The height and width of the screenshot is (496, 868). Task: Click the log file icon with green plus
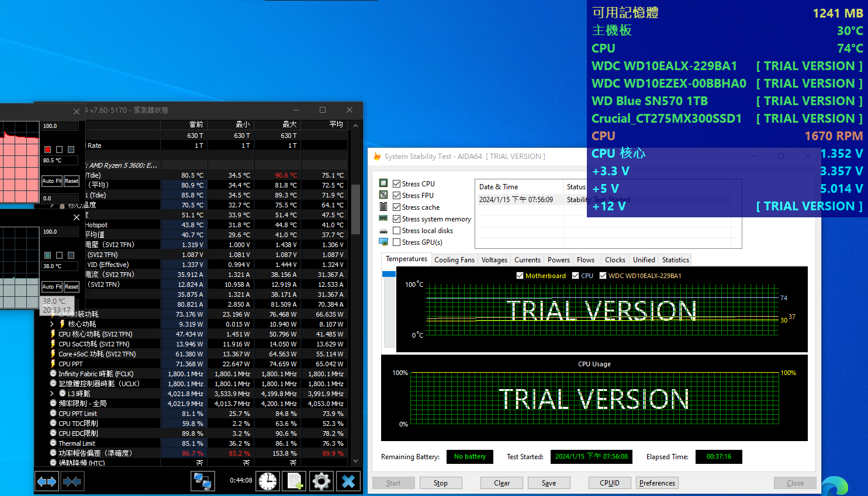(x=294, y=481)
